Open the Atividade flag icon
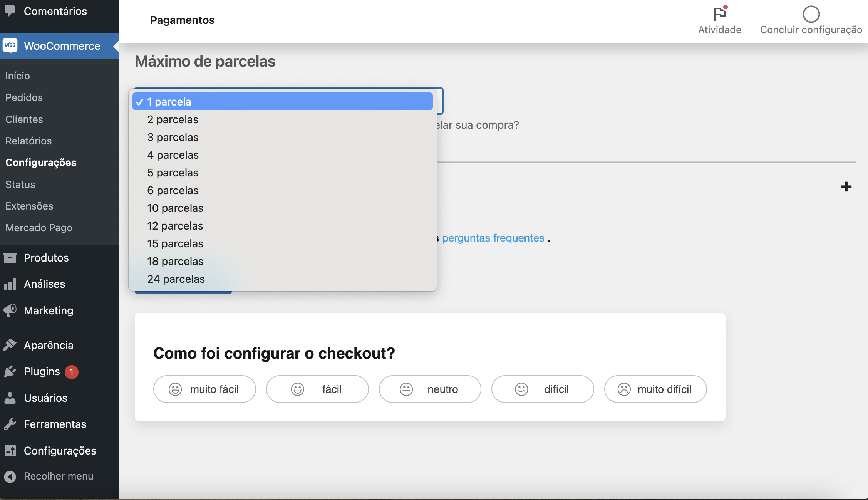Viewport: 868px width, 500px height. click(719, 13)
